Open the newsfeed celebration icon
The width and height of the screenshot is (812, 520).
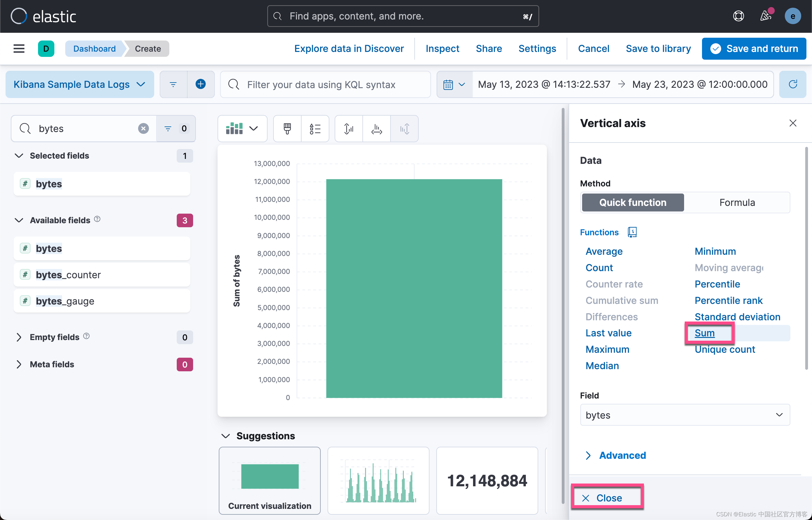766,16
